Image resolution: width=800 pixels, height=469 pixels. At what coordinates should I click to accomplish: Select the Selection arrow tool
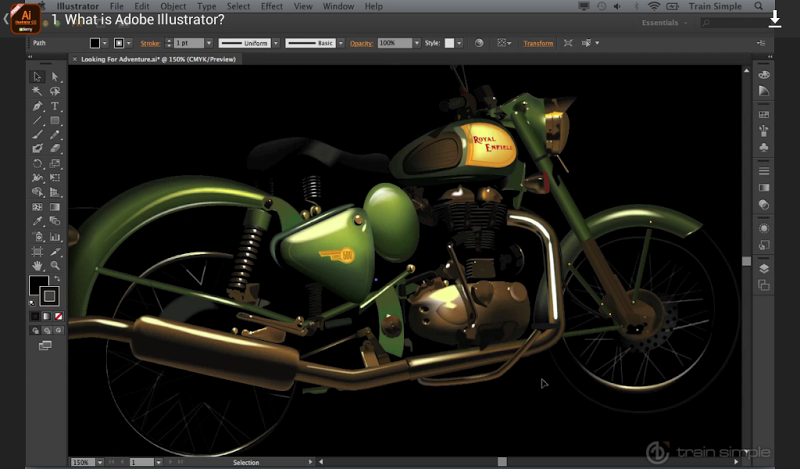37,76
